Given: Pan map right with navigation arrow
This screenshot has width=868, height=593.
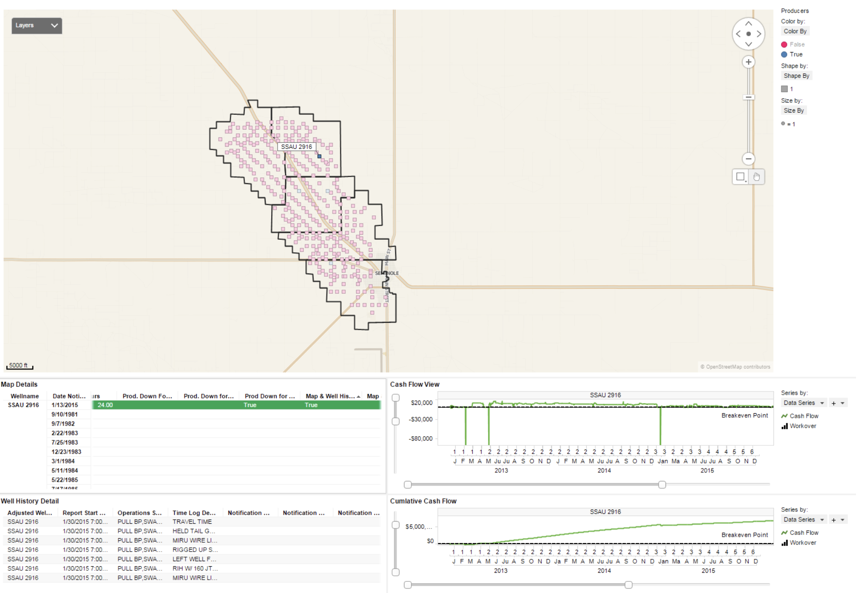Looking at the screenshot, I should pyautogui.click(x=759, y=34).
